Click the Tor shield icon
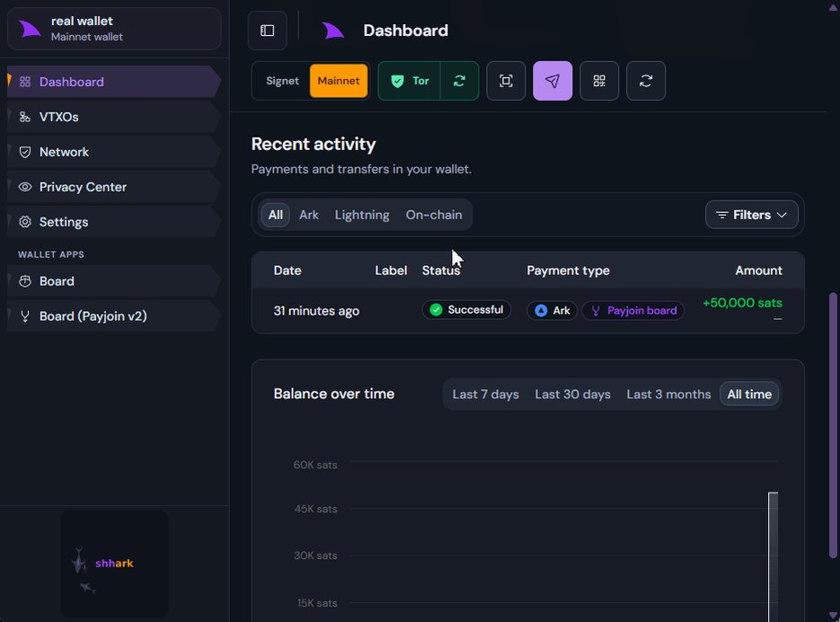The image size is (840, 622). (397, 81)
